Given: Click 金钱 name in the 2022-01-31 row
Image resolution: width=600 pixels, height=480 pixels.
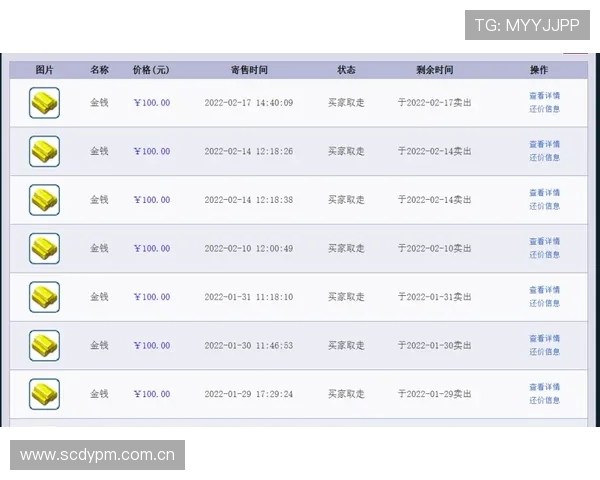Looking at the screenshot, I should (99, 297).
